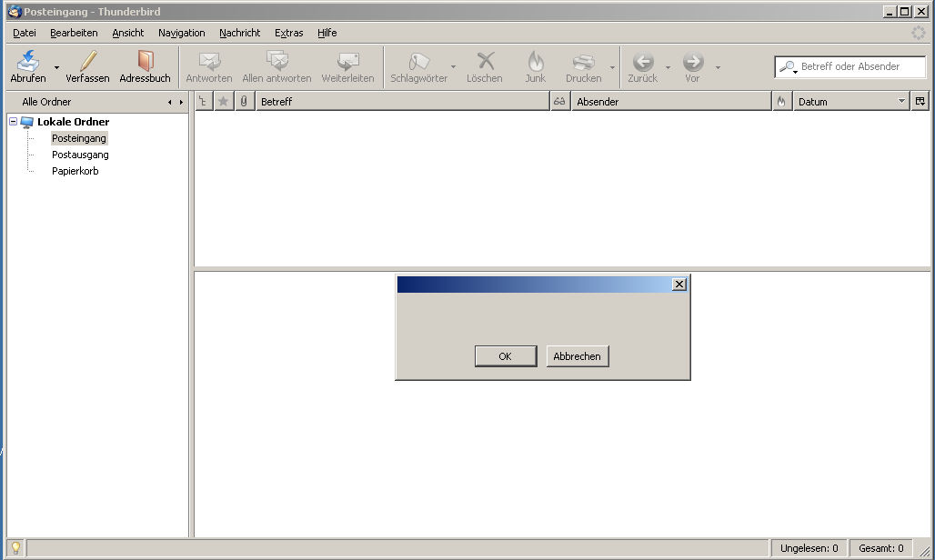Click the star column header icon

[224, 101]
